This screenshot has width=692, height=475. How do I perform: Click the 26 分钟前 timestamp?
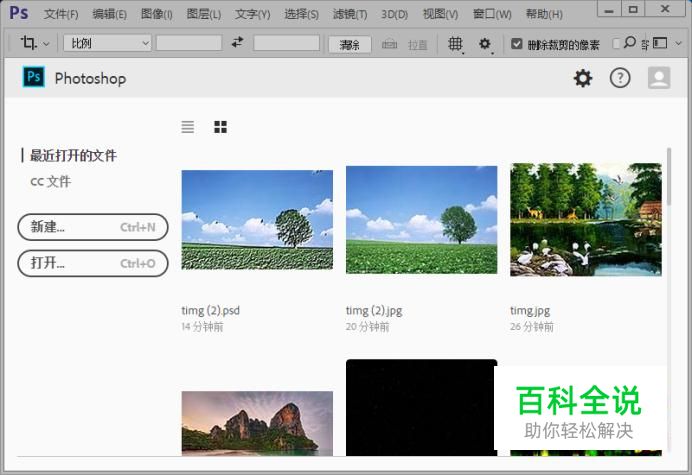tap(532, 327)
